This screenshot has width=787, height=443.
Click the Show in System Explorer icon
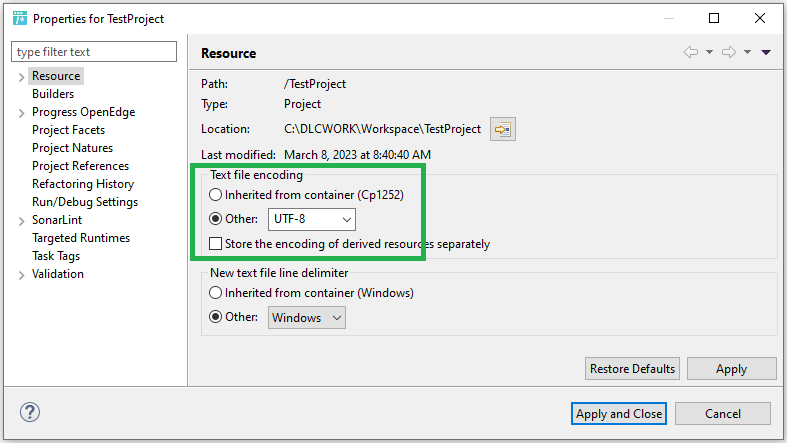(503, 129)
